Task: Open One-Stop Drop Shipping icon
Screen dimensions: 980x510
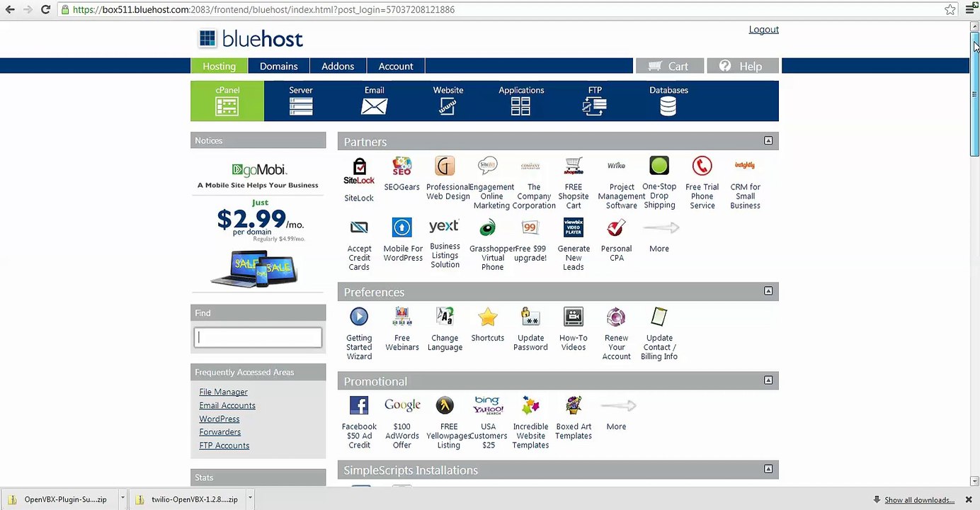Action: [659, 166]
